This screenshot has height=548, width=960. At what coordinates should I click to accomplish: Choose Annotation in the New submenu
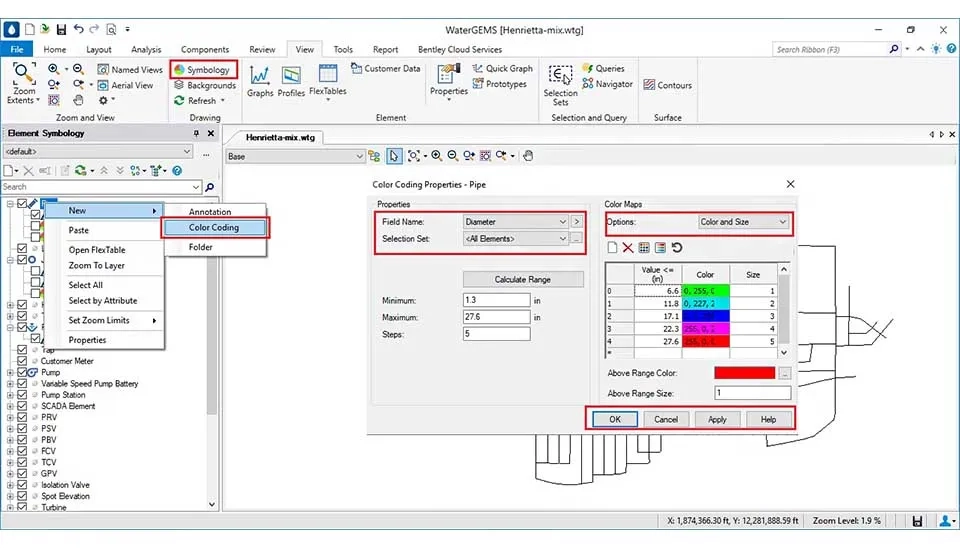[210, 211]
